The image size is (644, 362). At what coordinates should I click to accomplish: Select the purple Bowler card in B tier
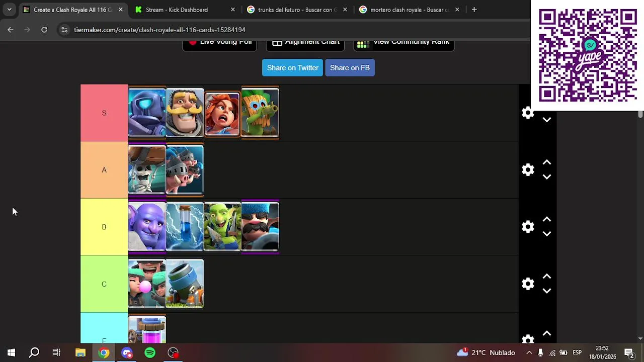coord(147,227)
